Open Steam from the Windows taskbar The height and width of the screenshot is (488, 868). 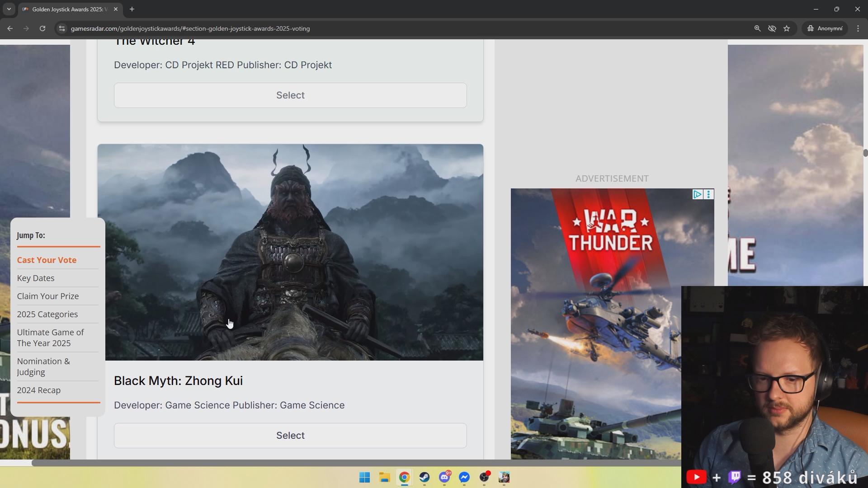tap(424, 477)
